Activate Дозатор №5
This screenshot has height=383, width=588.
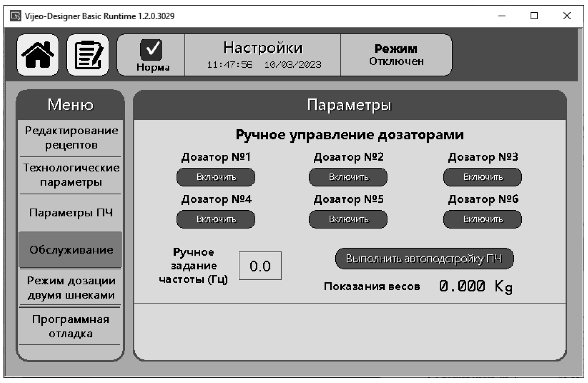coord(348,219)
